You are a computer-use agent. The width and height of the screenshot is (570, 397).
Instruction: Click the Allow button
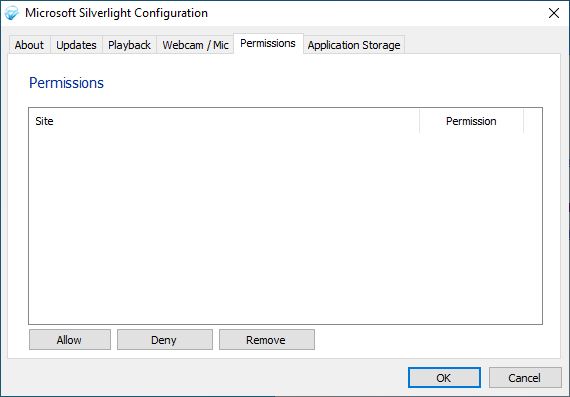click(70, 340)
